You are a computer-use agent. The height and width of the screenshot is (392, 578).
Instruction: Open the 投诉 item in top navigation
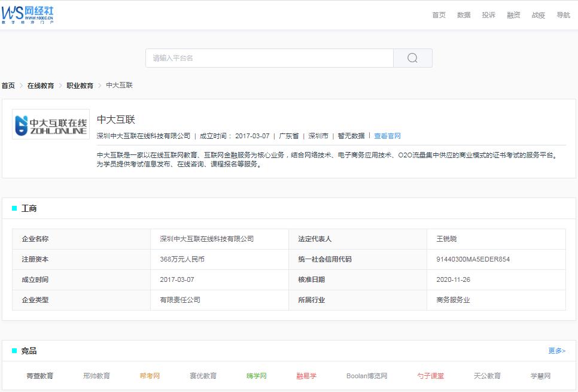pyautogui.click(x=489, y=14)
